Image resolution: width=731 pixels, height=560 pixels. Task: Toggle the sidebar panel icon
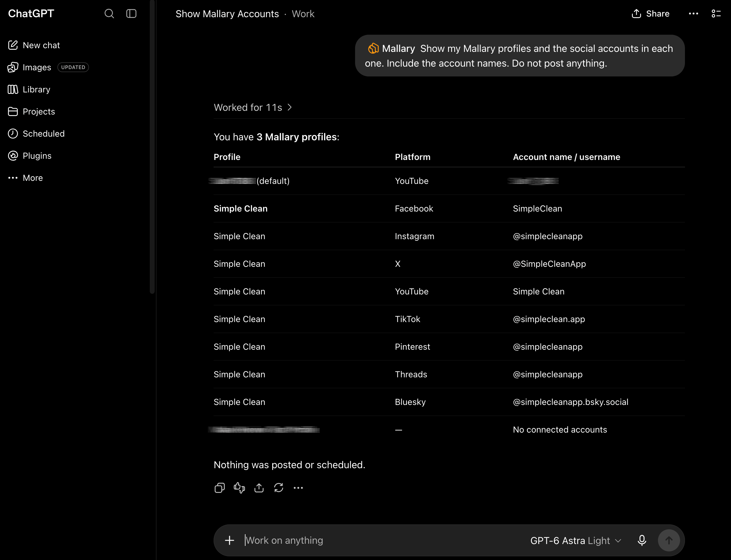click(131, 14)
